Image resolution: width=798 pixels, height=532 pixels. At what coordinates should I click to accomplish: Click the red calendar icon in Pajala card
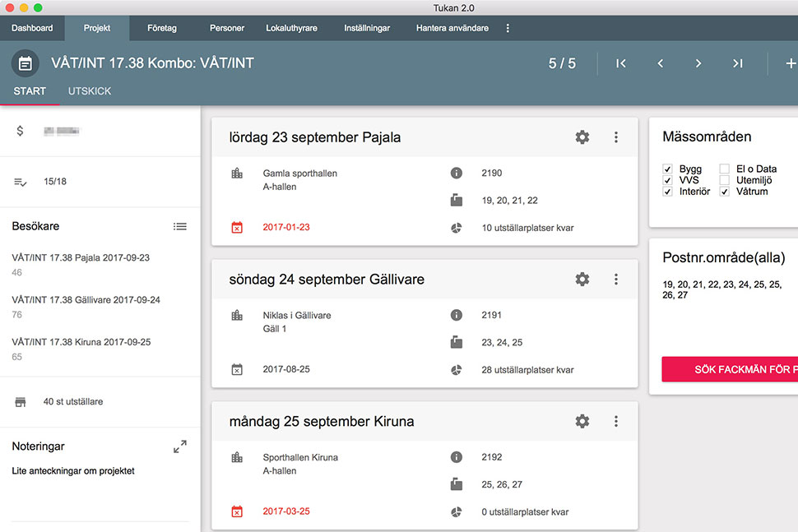[237, 228]
